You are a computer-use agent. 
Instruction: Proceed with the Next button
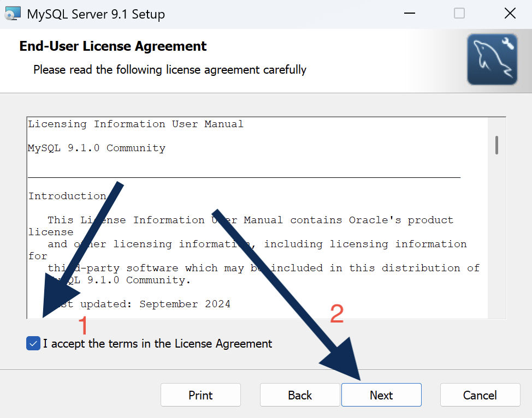381,395
